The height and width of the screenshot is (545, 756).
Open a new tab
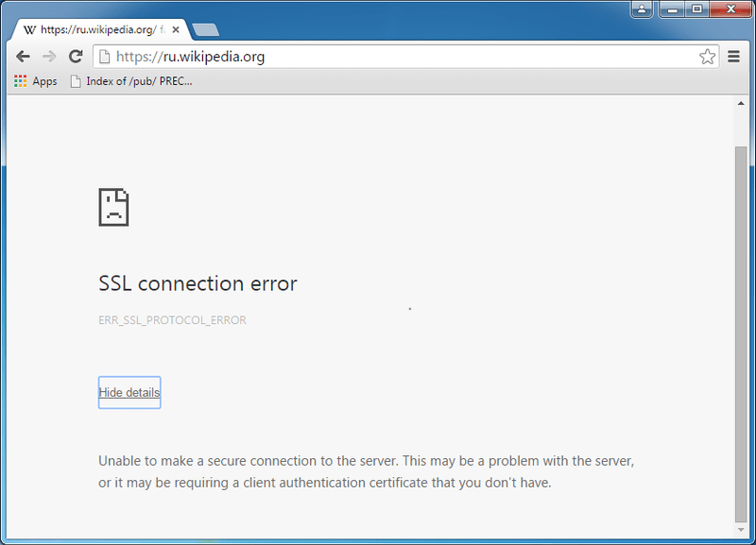tap(206, 30)
